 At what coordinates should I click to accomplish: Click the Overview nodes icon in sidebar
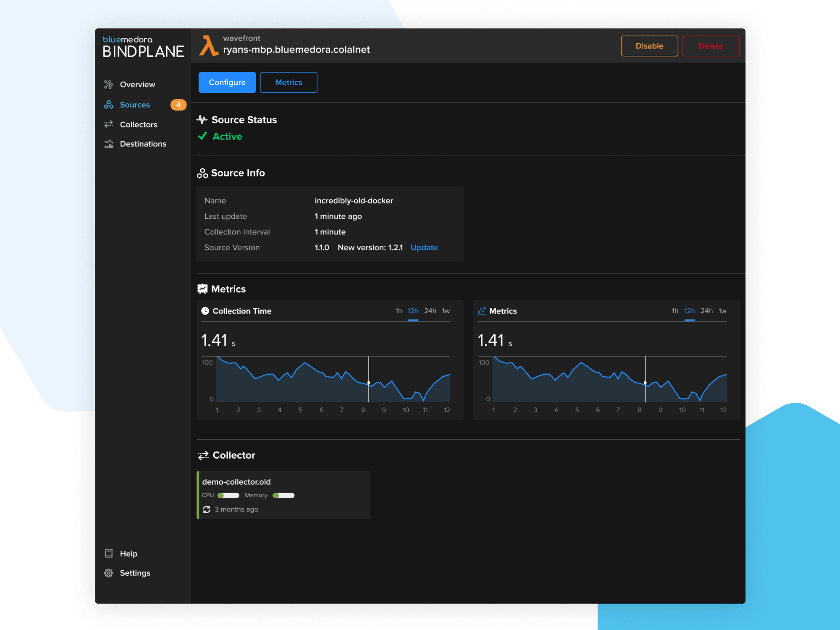click(108, 84)
